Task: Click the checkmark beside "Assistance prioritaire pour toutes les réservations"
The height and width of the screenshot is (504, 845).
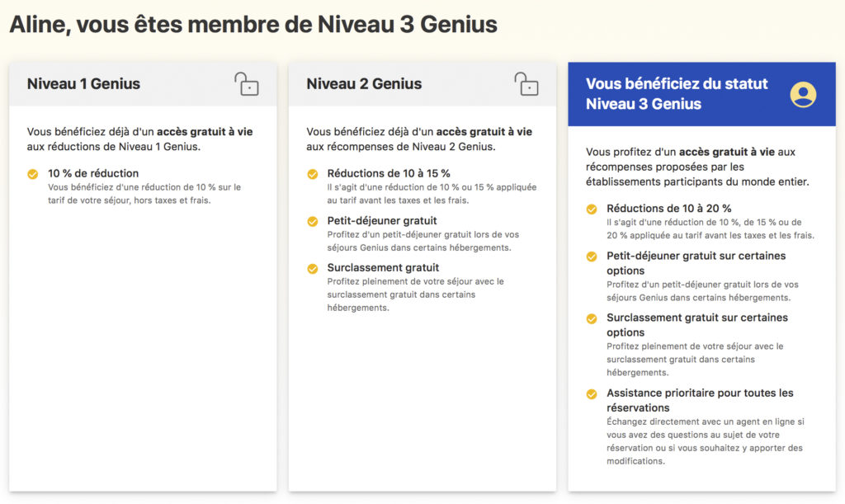Action: tap(592, 393)
